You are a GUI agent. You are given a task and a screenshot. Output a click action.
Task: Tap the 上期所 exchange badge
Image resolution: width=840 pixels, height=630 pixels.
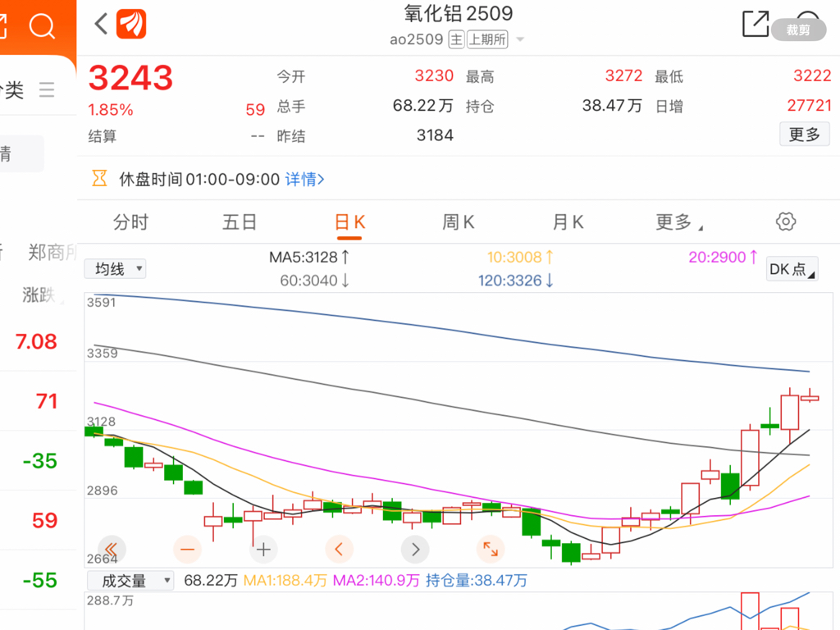click(487, 39)
